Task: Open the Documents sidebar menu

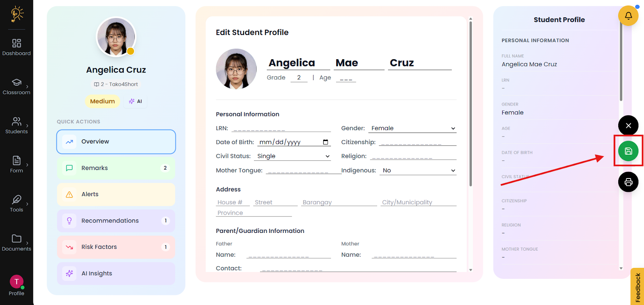Action: coord(17,243)
